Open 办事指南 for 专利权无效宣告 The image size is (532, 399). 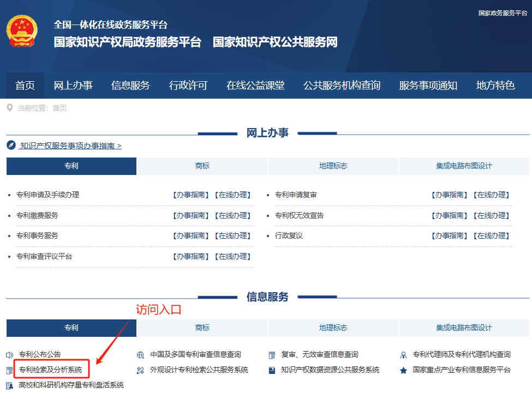pyautogui.click(x=450, y=216)
